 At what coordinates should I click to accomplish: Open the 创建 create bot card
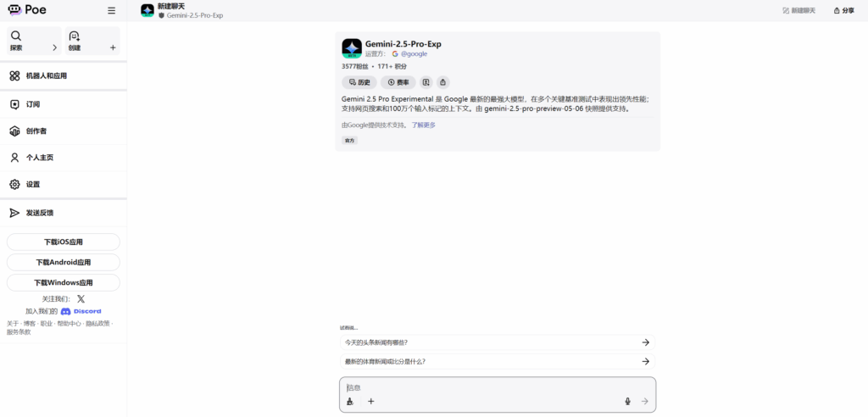click(x=92, y=41)
